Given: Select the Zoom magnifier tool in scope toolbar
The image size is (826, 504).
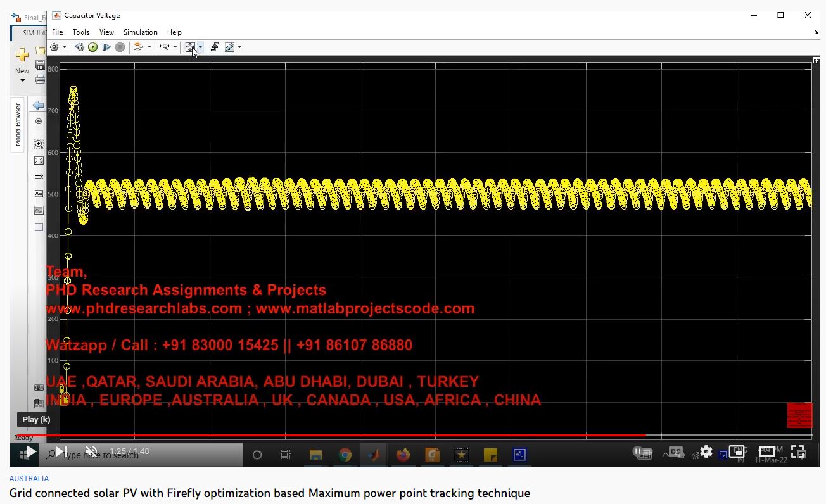Looking at the screenshot, I should pyautogui.click(x=164, y=47).
